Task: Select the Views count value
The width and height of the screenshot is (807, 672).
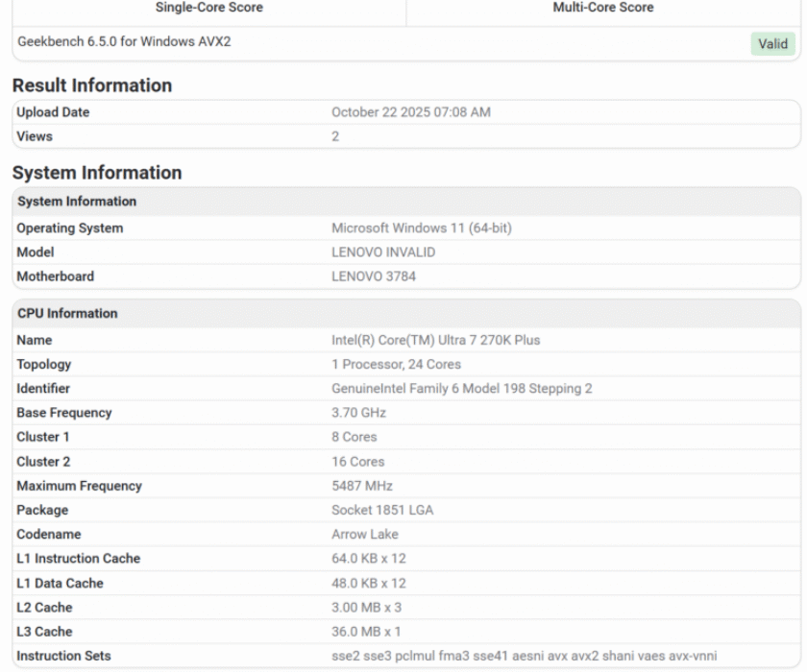Action: tap(335, 136)
